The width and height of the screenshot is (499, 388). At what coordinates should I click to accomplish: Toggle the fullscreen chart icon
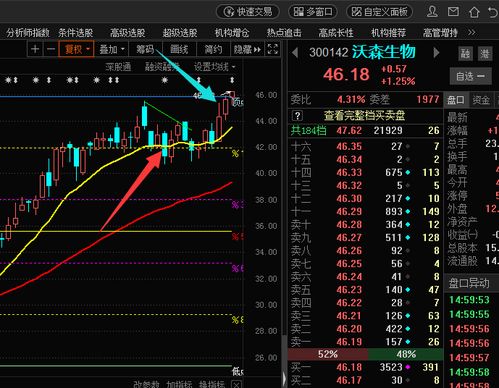273,49
